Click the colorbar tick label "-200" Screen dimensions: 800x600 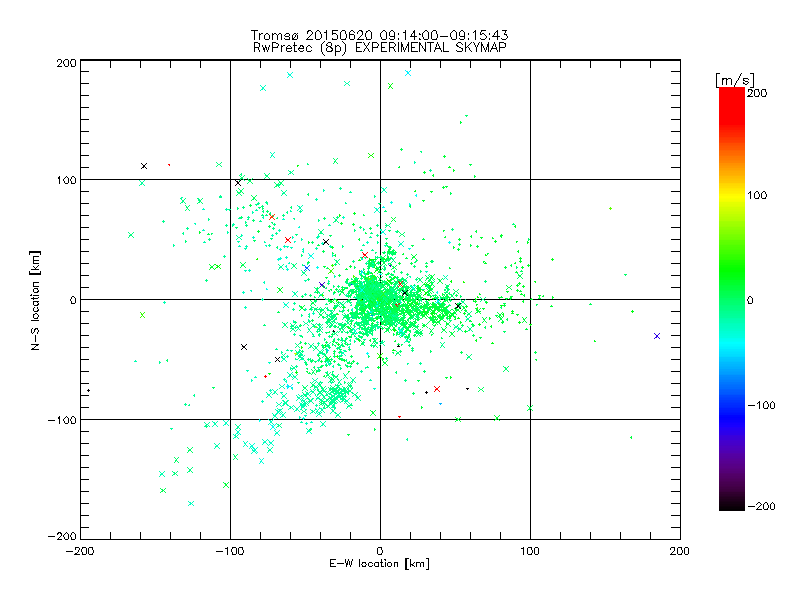tap(761, 506)
